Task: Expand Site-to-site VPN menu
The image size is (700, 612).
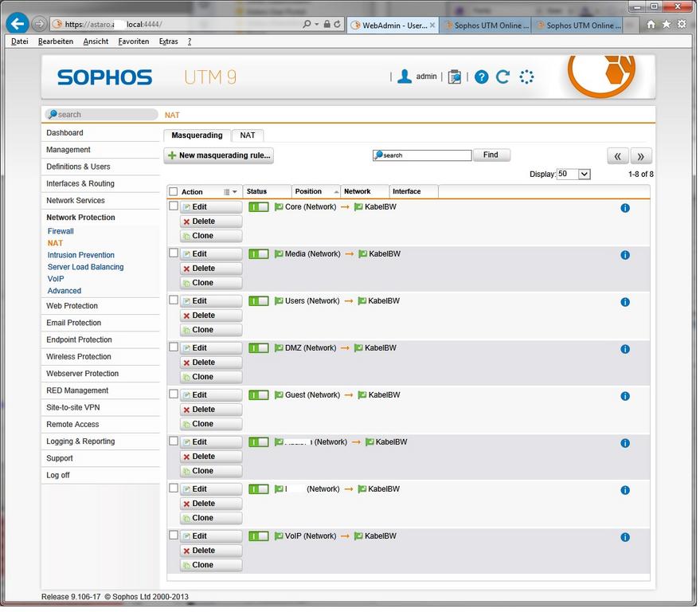Action: [73, 407]
